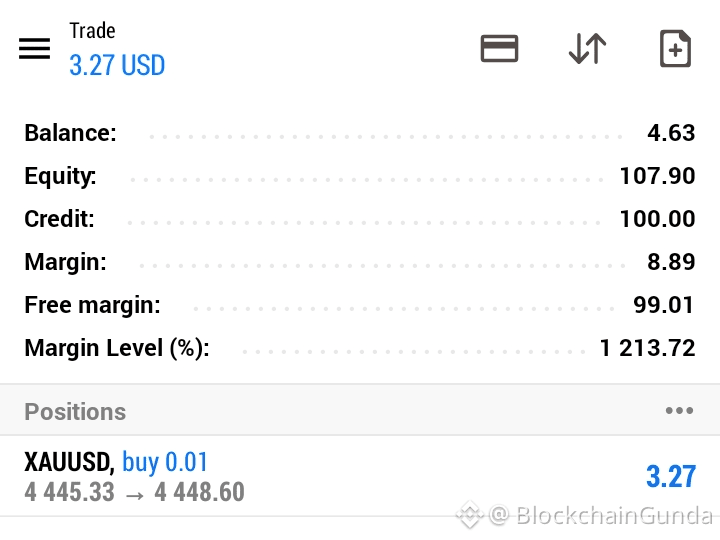This screenshot has width=720, height=540.
Task: Tap the margin level value 1 213.72
Action: (x=647, y=348)
